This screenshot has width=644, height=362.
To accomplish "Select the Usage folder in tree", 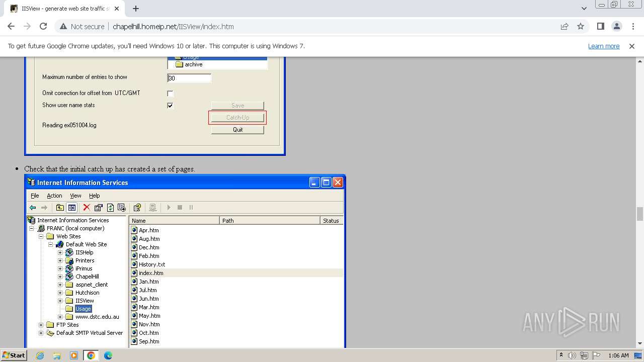I will tap(83, 309).
